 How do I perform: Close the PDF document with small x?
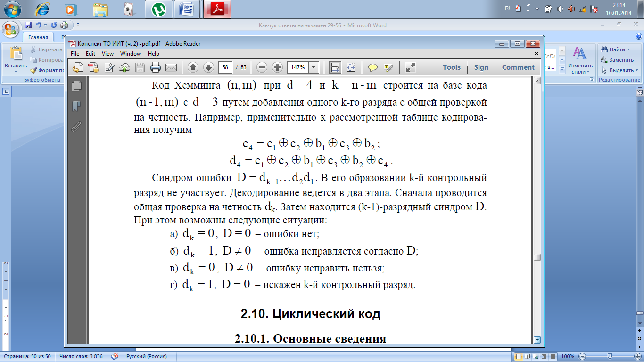coord(536,54)
